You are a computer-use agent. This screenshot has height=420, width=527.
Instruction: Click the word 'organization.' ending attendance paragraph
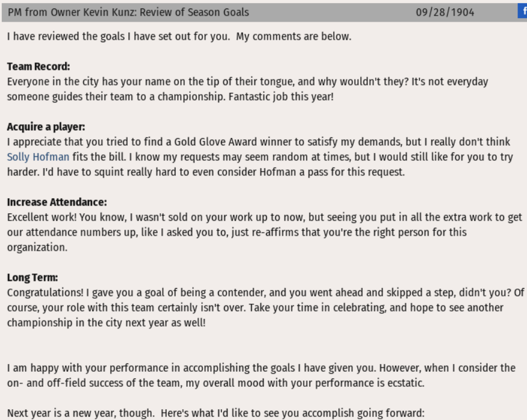tap(37, 247)
